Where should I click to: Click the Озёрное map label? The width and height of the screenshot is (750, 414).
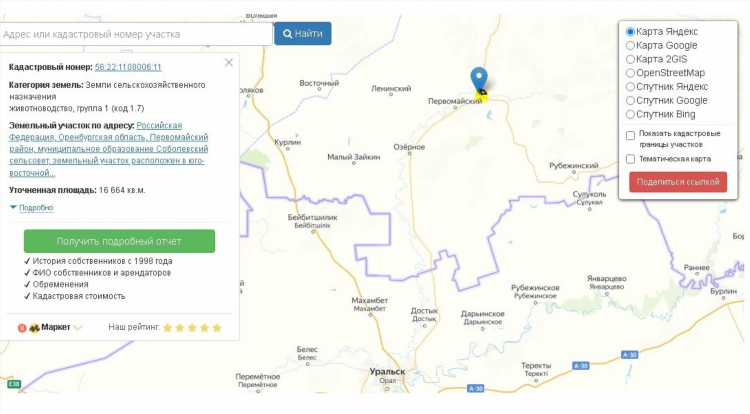click(x=409, y=147)
